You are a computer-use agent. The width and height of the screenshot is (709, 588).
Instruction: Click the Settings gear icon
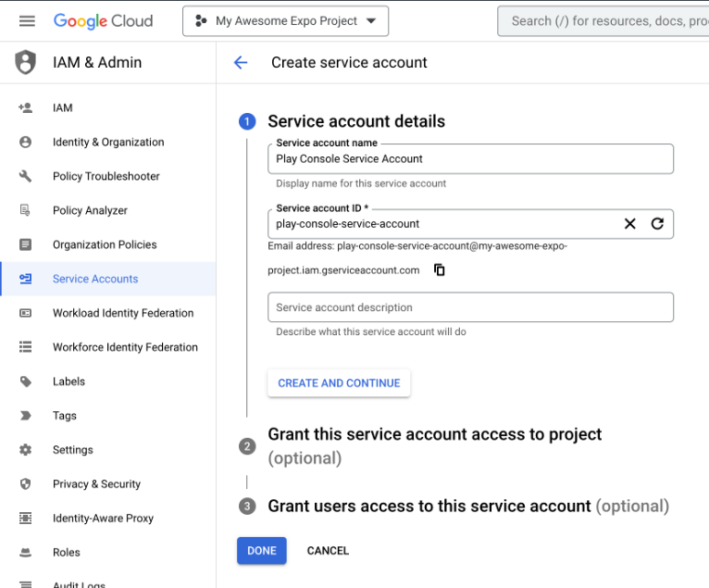[x=25, y=450]
